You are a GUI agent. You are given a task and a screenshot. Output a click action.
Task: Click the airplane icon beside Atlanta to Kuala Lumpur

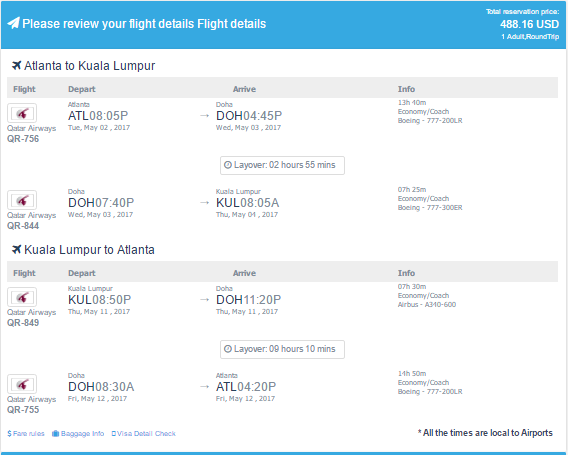click(x=16, y=66)
